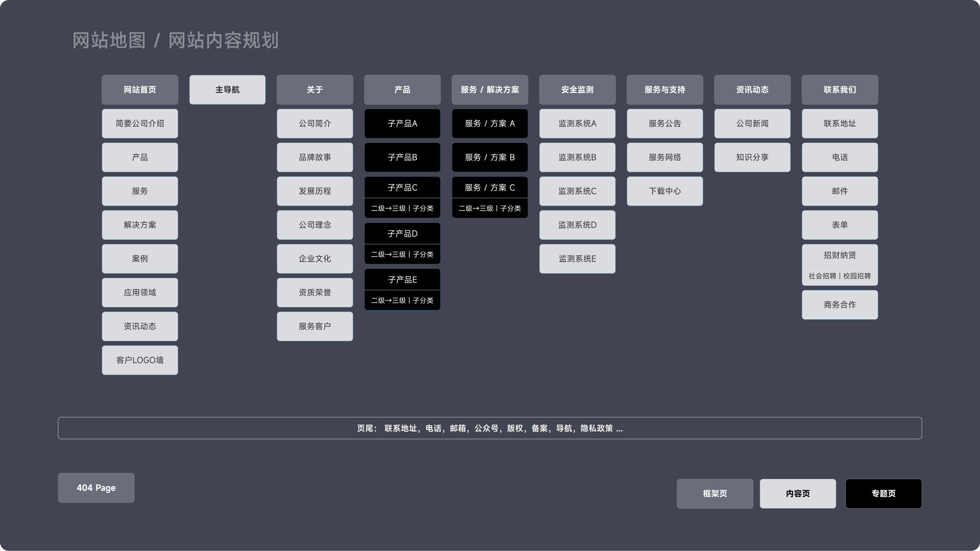This screenshot has height=551, width=980.
Task: Click the 框架页 legend swatch
Action: 715,493
